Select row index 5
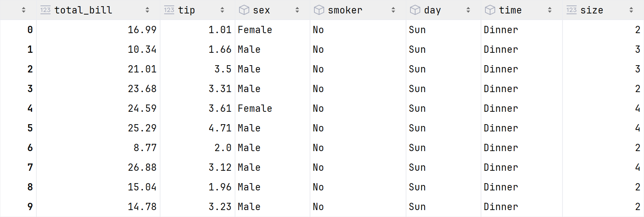 click(30, 128)
